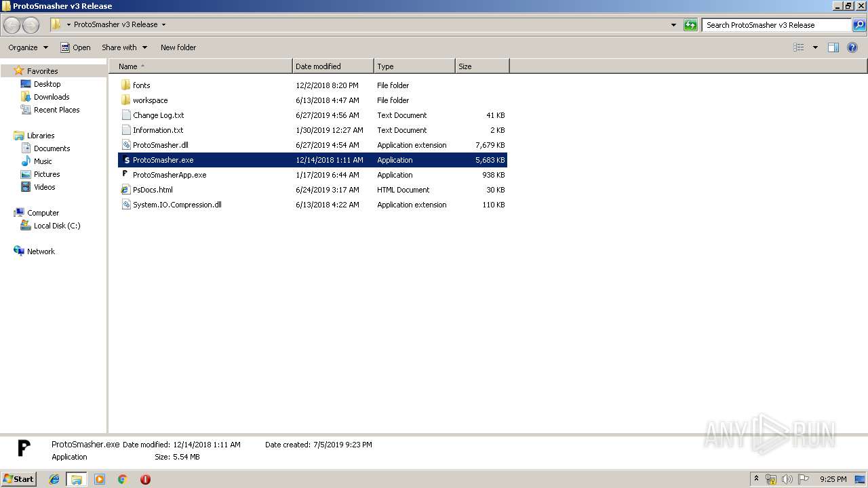This screenshot has width=868, height=488.
Task: Sort by the Name column header
Action: [201, 66]
